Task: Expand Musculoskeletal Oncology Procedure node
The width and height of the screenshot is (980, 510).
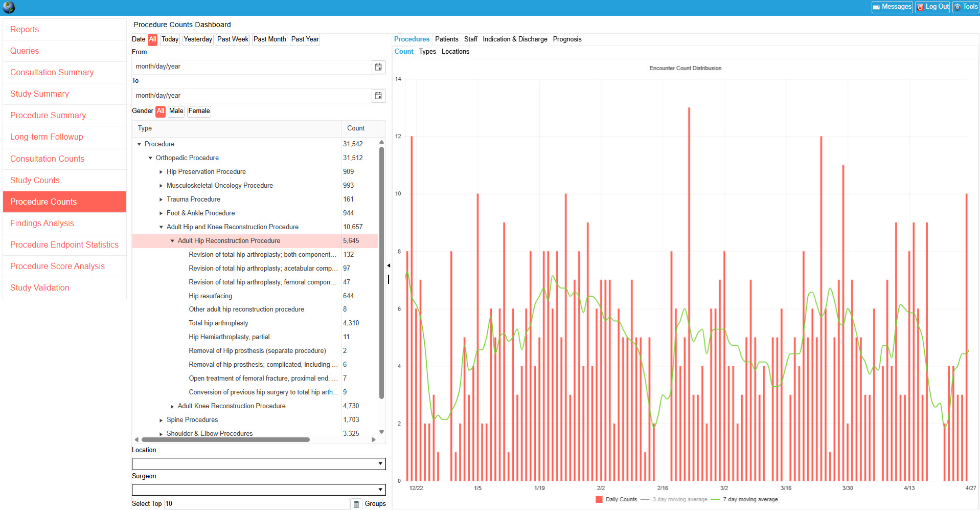Action: pos(161,186)
